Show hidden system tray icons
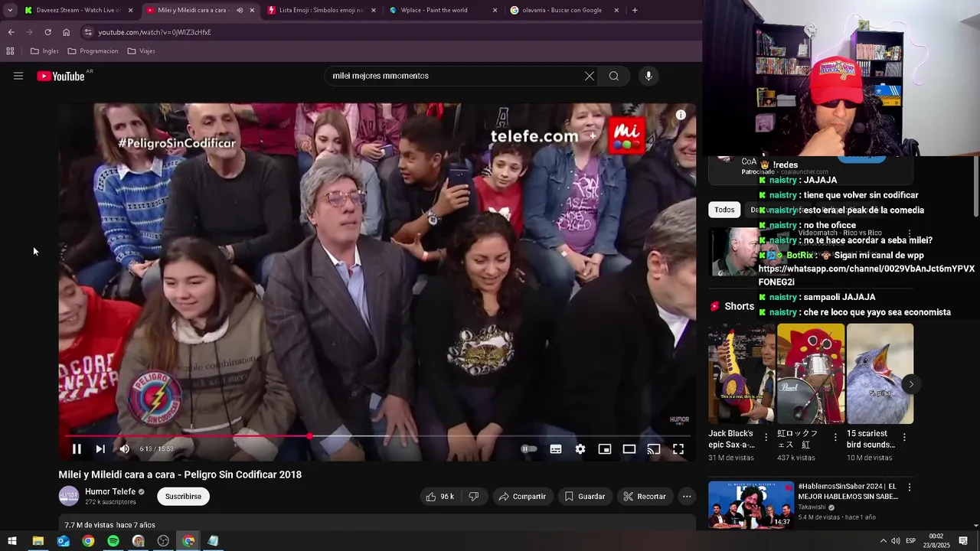The width and height of the screenshot is (980, 551). pos(883,541)
